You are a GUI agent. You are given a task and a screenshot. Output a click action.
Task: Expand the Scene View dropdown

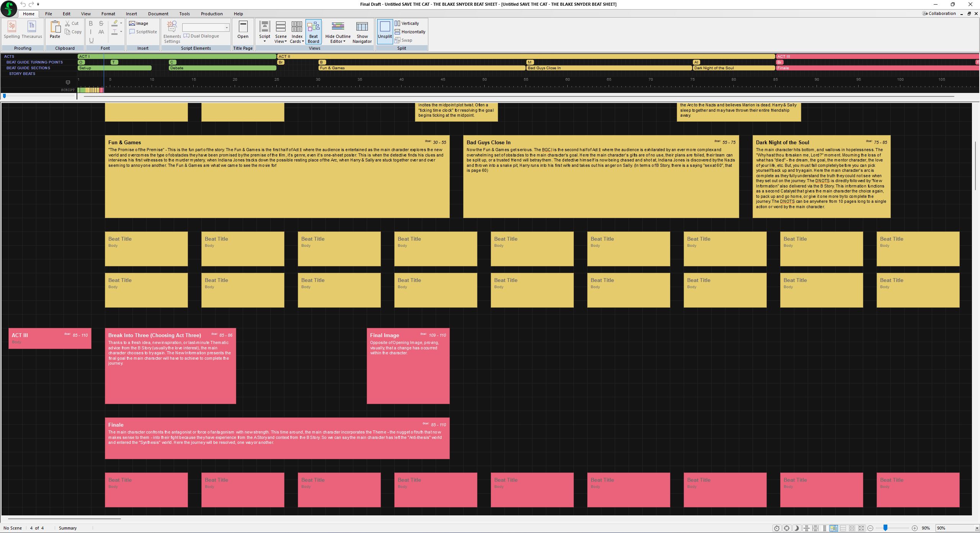point(286,41)
